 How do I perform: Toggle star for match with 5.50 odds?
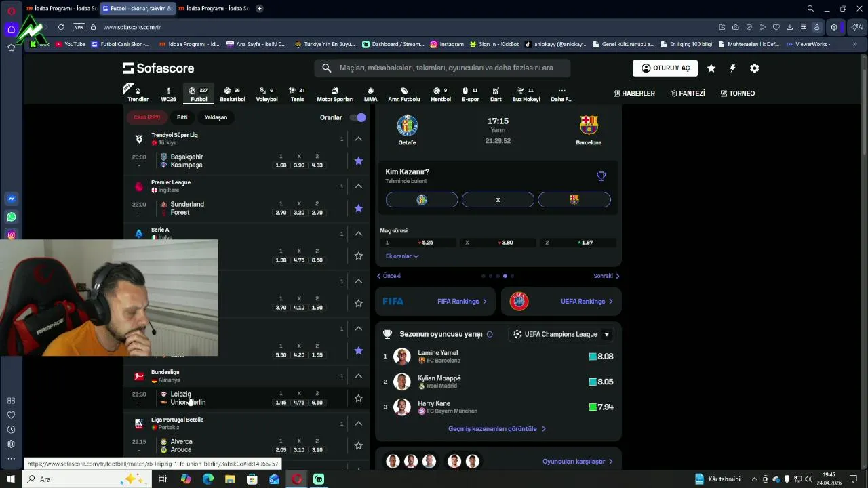coord(359,350)
